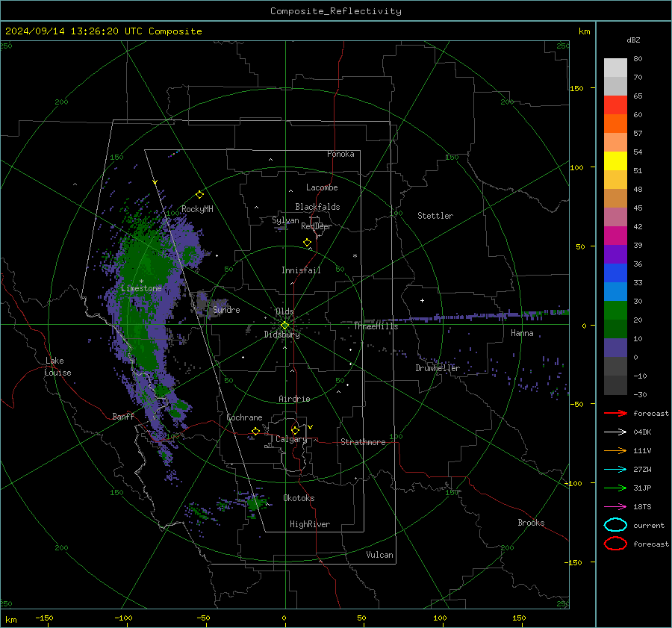Select the red swatch in the dBZ scale
The image size is (672, 628).
pyautogui.click(x=615, y=105)
